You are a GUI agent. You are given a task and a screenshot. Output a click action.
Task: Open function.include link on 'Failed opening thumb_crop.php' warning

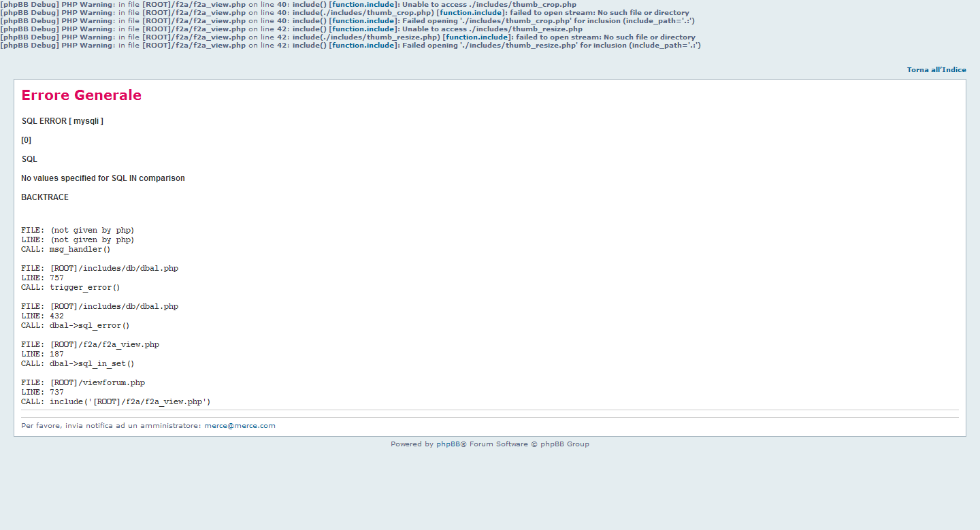(x=362, y=21)
